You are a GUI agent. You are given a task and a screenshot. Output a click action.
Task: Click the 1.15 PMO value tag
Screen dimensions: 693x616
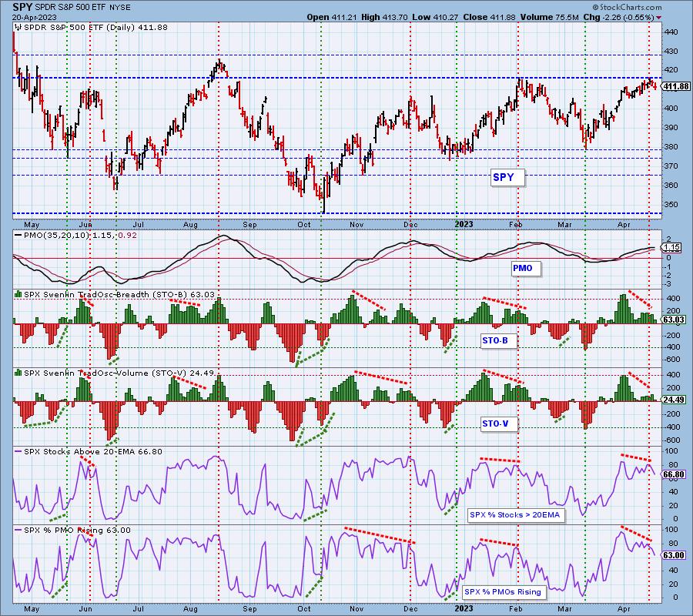(x=671, y=247)
